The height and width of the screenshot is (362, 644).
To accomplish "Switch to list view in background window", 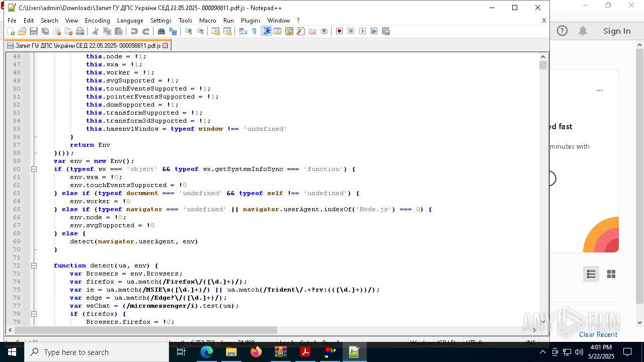I will click(591, 274).
